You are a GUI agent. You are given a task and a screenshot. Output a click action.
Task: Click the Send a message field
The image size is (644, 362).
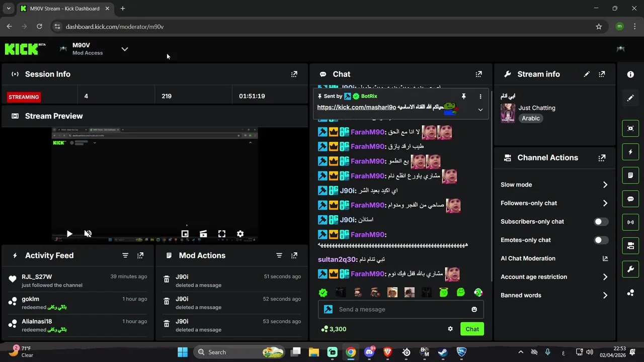pos(401,309)
